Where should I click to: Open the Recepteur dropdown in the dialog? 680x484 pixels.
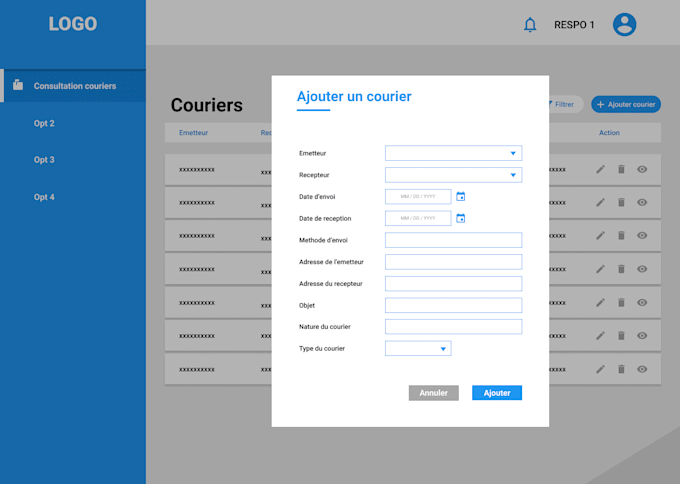453,175
